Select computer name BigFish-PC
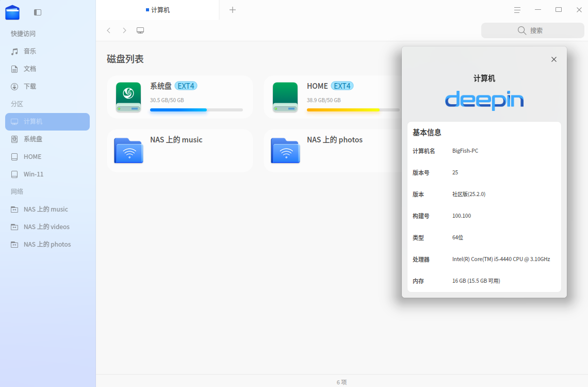The height and width of the screenshot is (387, 588). tap(465, 151)
